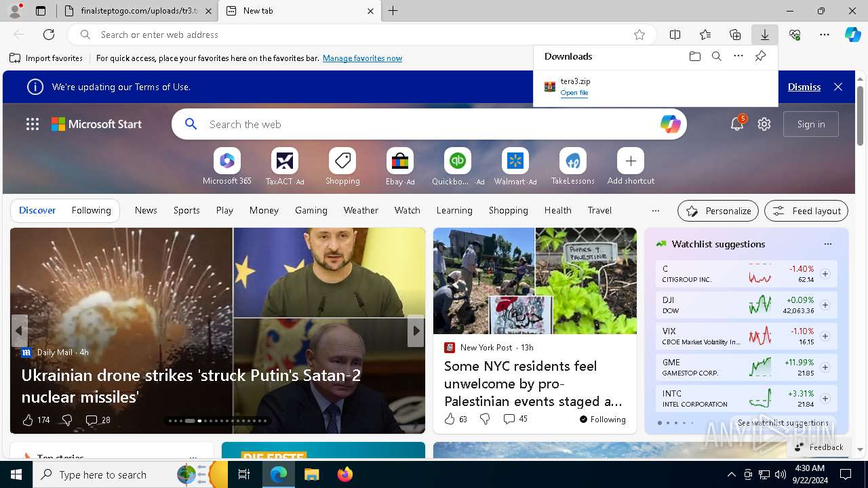The image size is (868, 488).
Task: Refresh the current page
Action: [x=49, y=35]
